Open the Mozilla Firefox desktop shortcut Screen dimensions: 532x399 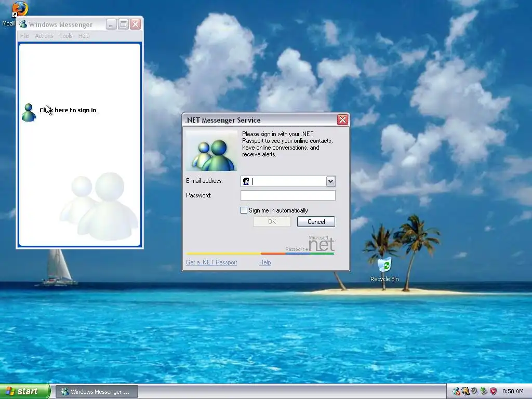point(20,9)
